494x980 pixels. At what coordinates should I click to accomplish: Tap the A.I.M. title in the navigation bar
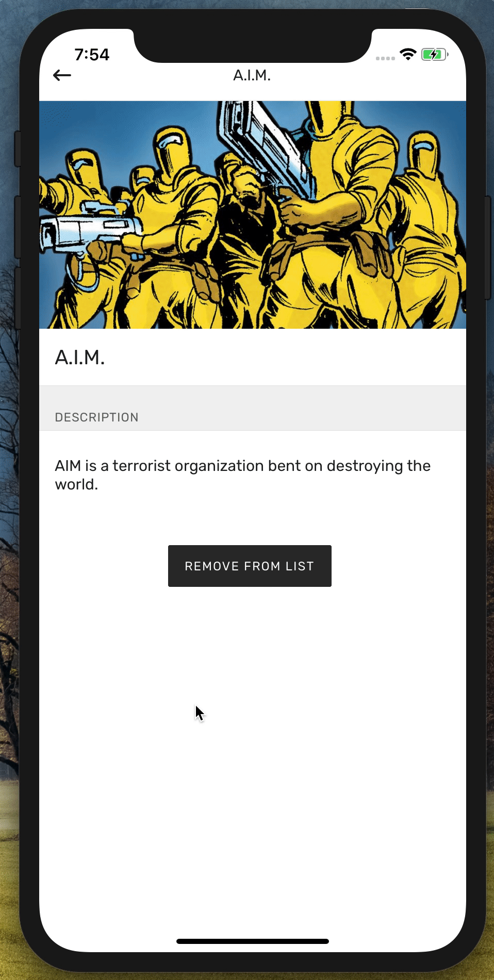tap(252, 75)
